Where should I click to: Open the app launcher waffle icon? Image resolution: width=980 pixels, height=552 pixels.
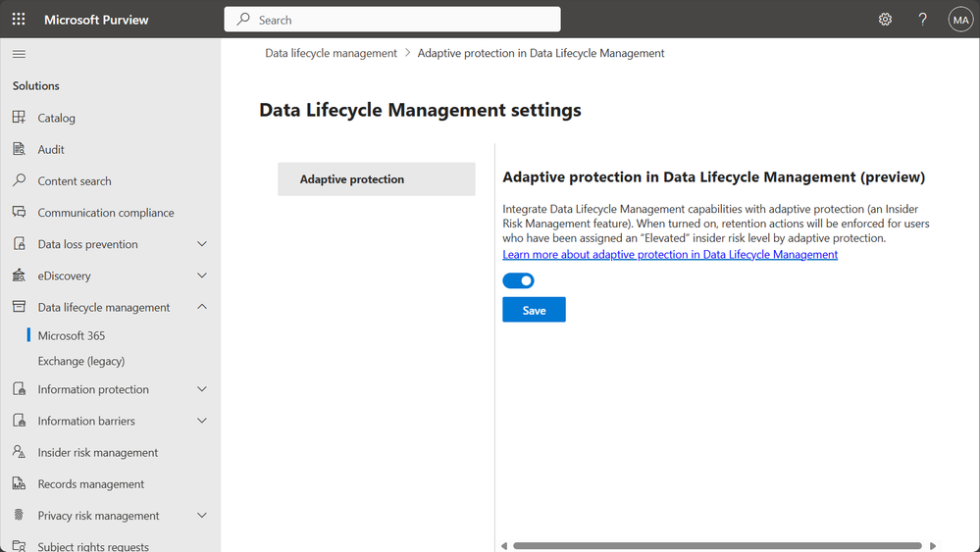click(19, 20)
